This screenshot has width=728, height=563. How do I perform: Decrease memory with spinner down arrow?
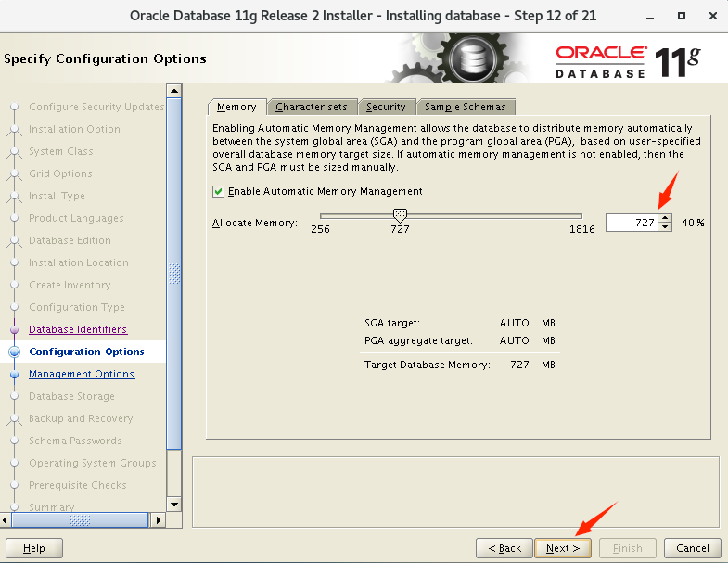click(x=665, y=227)
